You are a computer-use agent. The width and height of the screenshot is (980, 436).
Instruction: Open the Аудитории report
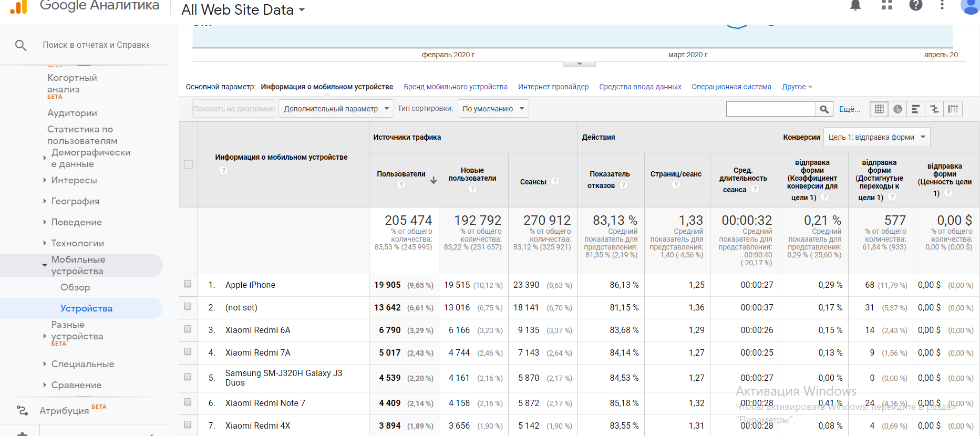tap(72, 113)
